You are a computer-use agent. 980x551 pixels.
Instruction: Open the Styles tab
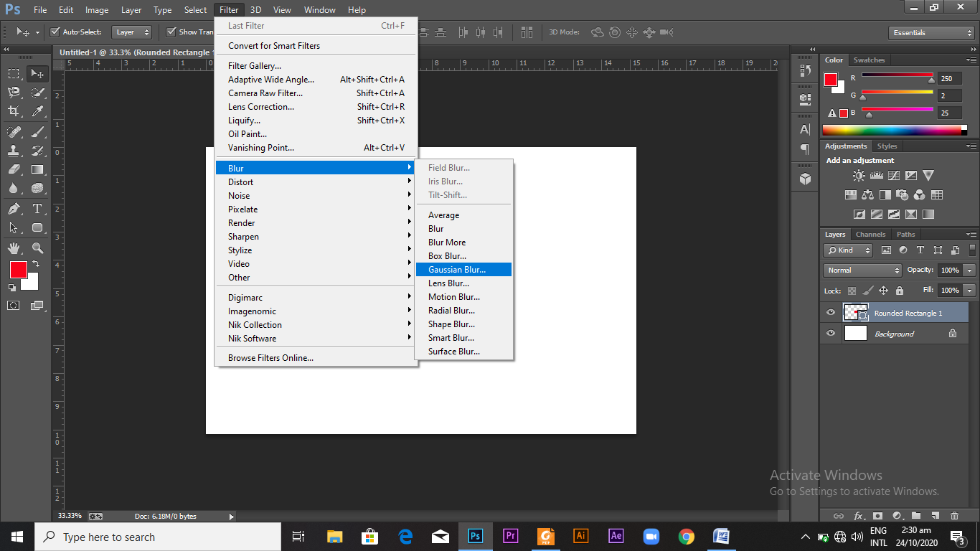[x=887, y=146]
